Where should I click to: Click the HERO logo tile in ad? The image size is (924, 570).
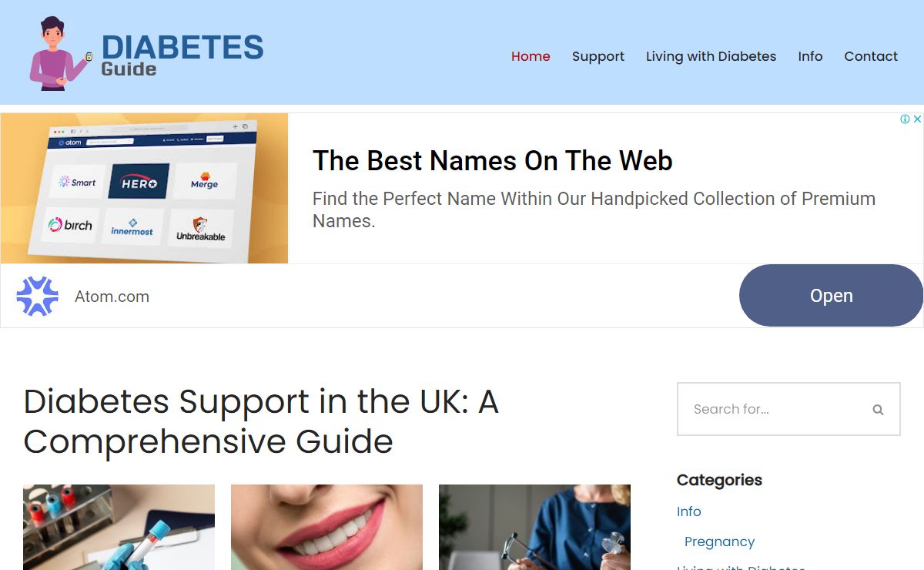pyautogui.click(x=139, y=182)
